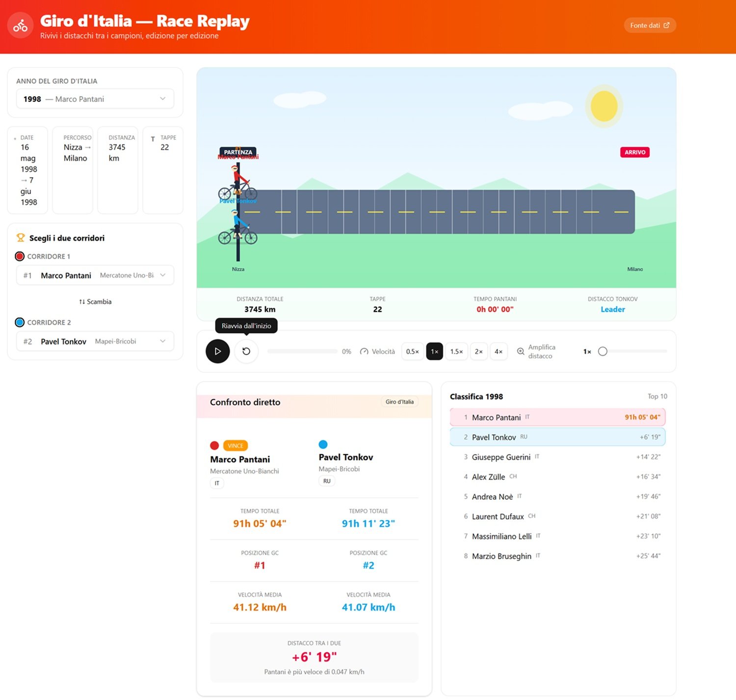The width and height of the screenshot is (736, 700).
Task: Click the bicycle logo in header
Action: 21,26
